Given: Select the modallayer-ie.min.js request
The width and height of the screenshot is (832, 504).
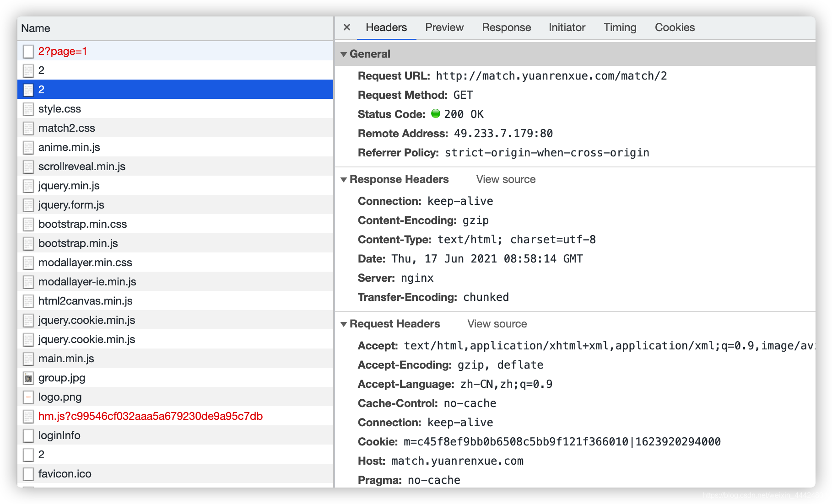Looking at the screenshot, I should click(x=175, y=282).
